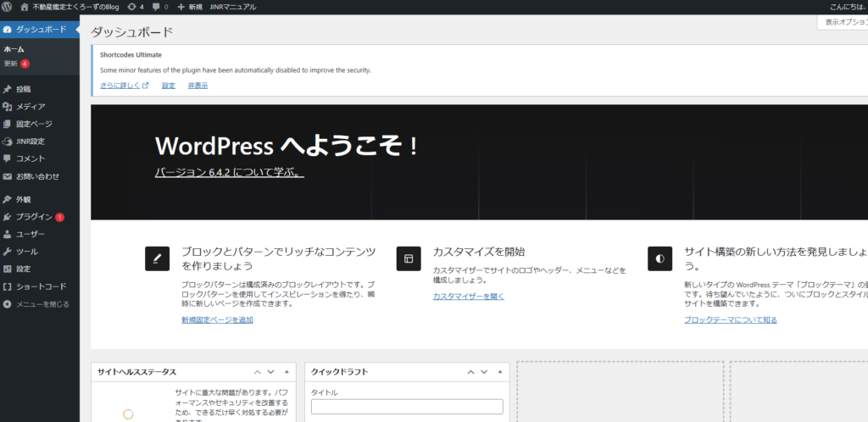
Task: Click the 外観 paintbrush icon
Action: click(x=7, y=199)
